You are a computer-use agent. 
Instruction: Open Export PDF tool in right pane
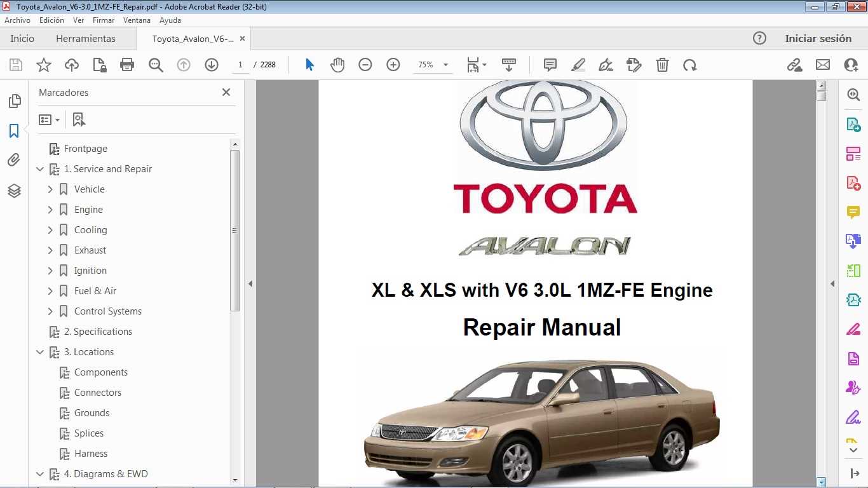coord(853,124)
